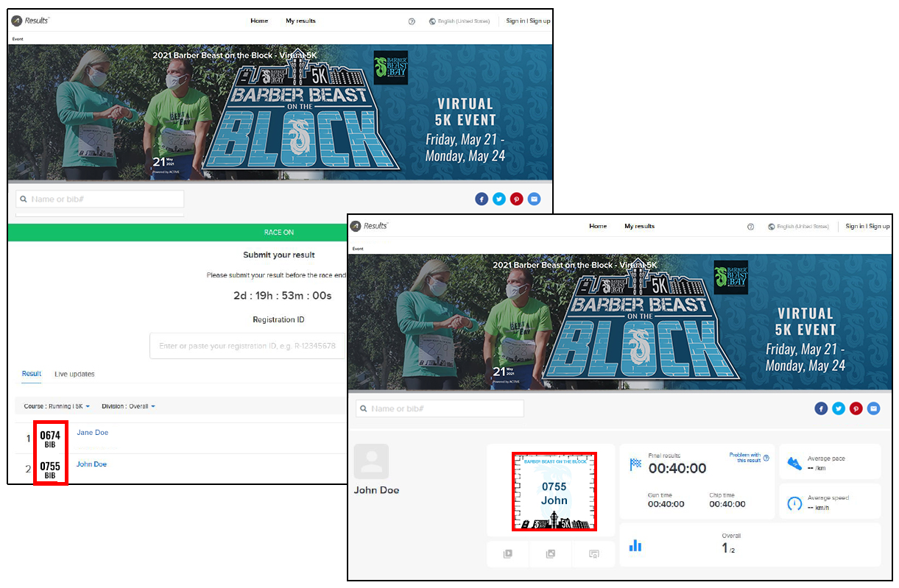The height and width of the screenshot is (588, 899).
Task: Click the bar chart Overall ranking icon
Action: pyautogui.click(x=635, y=545)
